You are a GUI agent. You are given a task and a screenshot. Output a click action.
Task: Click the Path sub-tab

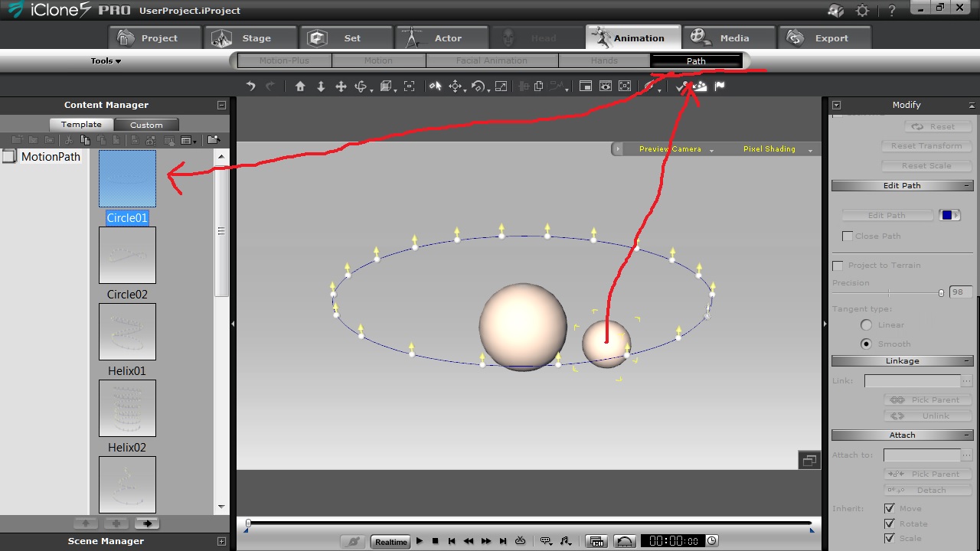click(696, 60)
